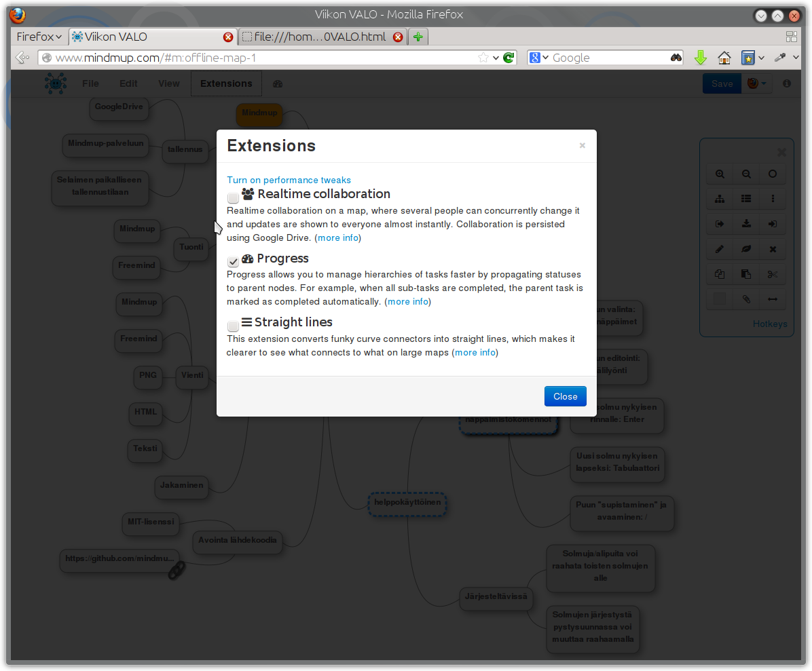The image size is (812, 671).
Task: Click the X remove-node icon beside the leaf
Action: click(x=773, y=249)
